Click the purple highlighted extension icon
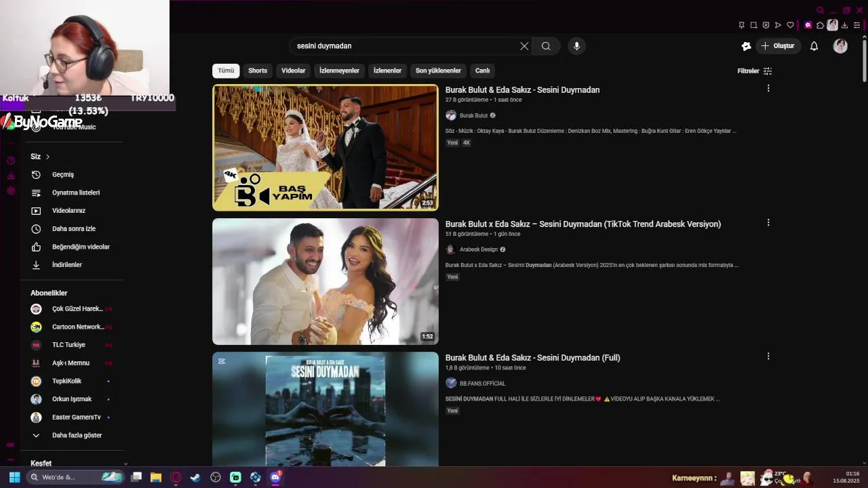Viewport: 868px width, 488px height. point(808,25)
